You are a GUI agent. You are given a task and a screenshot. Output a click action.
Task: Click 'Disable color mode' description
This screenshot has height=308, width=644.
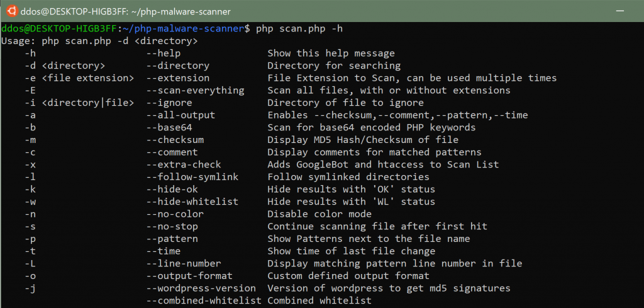[319, 214]
